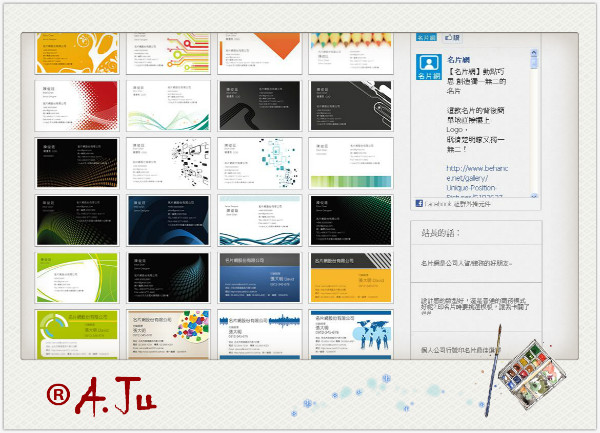Open the colored pencils card template
Image resolution: width=600 pixels, height=433 pixels.
[x=351, y=53]
